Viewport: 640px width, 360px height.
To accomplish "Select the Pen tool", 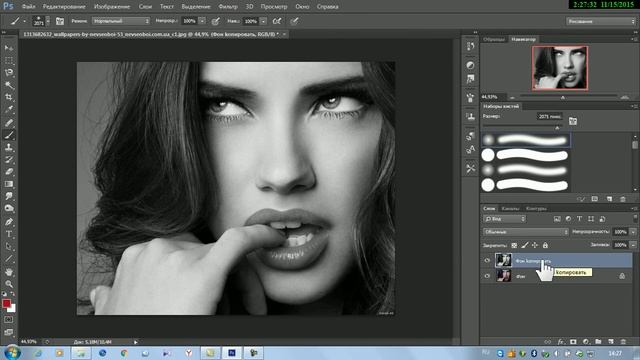I will coord(9,222).
